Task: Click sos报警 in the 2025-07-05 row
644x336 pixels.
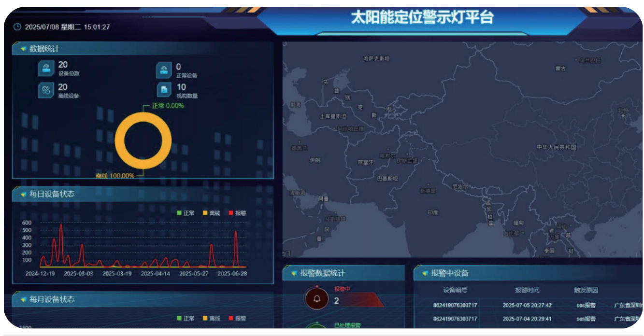Action: [x=586, y=305]
